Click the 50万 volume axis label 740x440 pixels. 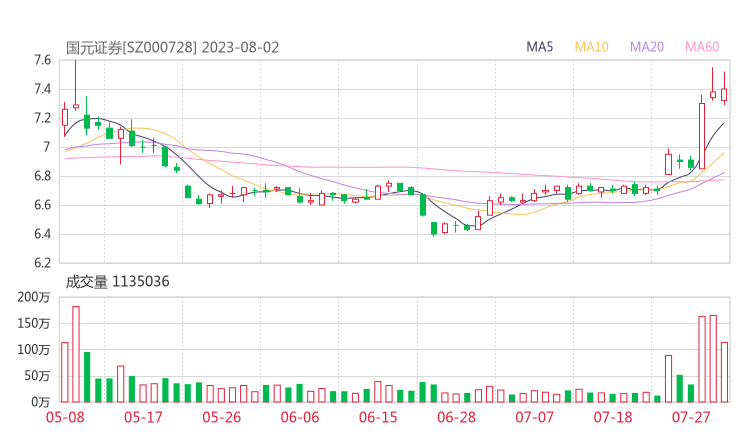coord(37,376)
